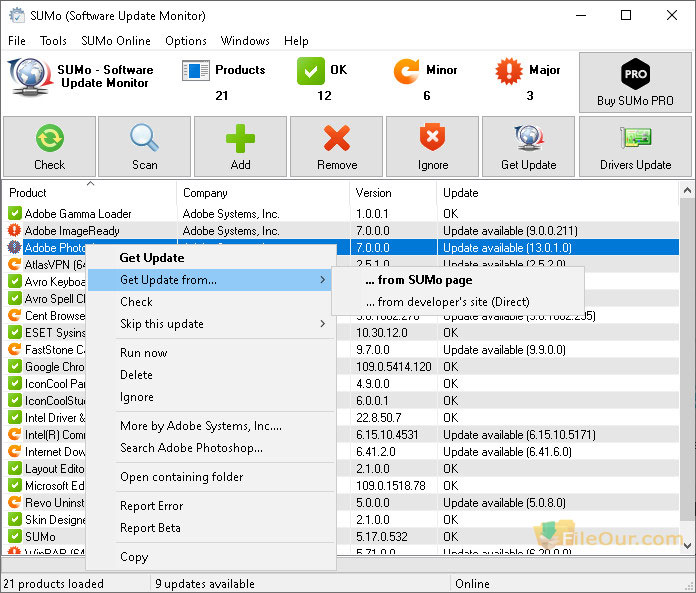
Task: Click version '109.0.5414.120' cell
Action: click(393, 367)
